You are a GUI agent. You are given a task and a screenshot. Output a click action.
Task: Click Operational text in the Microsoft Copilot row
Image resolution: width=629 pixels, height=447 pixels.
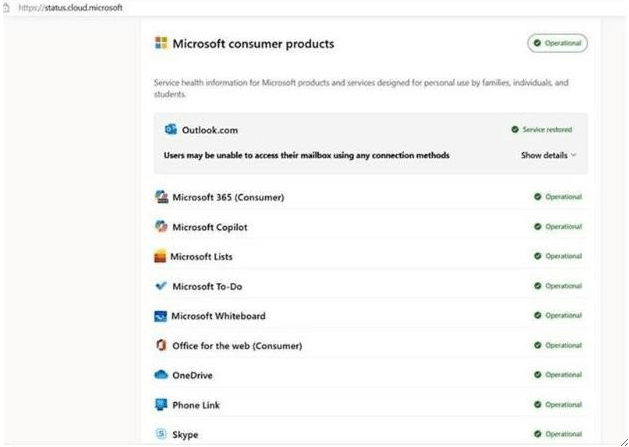pyautogui.click(x=564, y=226)
